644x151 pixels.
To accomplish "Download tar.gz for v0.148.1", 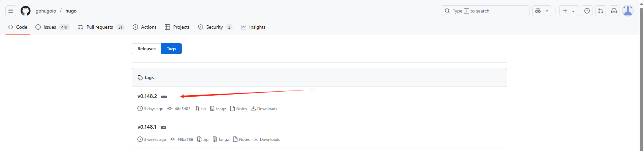I will coord(221,140).
